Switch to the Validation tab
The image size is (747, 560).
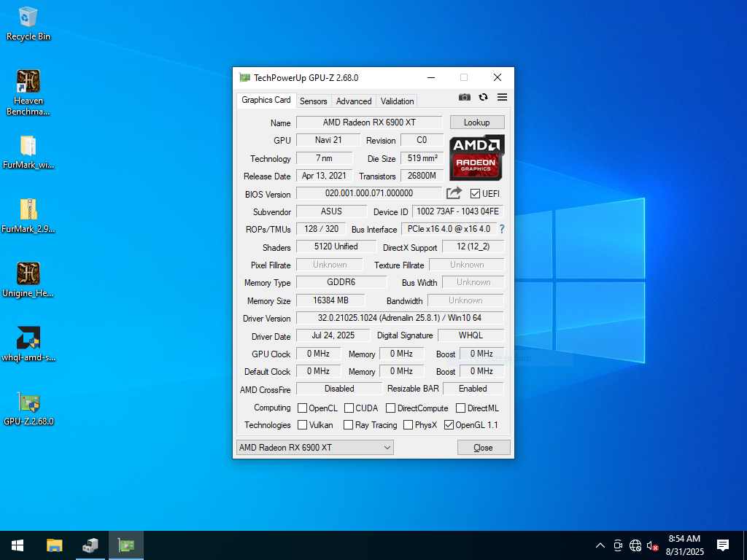point(397,101)
